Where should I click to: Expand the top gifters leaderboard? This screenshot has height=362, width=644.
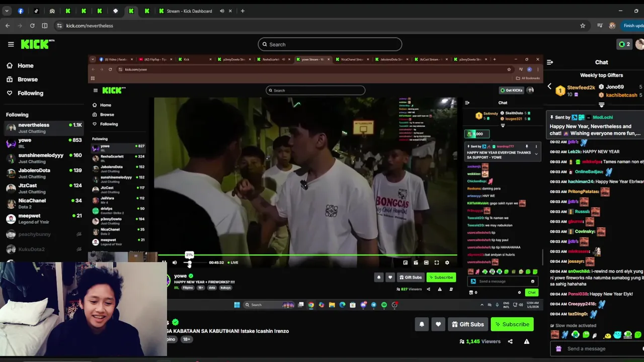point(601,105)
